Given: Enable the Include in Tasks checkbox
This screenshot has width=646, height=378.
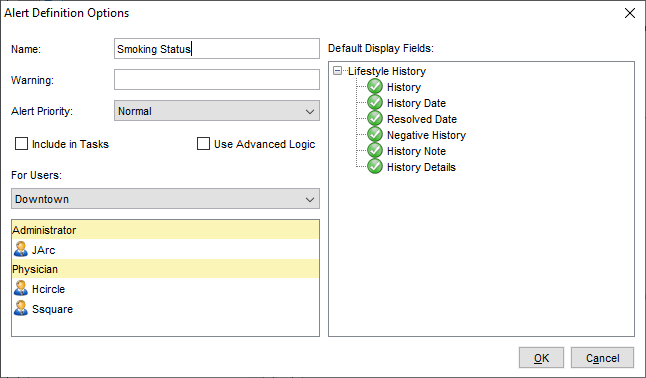Looking at the screenshot, I should click(21, 144).
